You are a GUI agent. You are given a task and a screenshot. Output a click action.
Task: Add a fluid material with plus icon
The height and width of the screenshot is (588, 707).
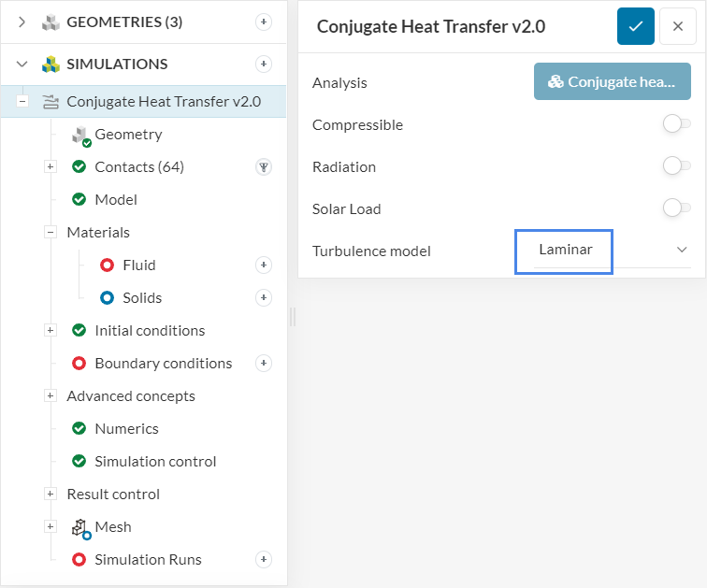(264, 265)
